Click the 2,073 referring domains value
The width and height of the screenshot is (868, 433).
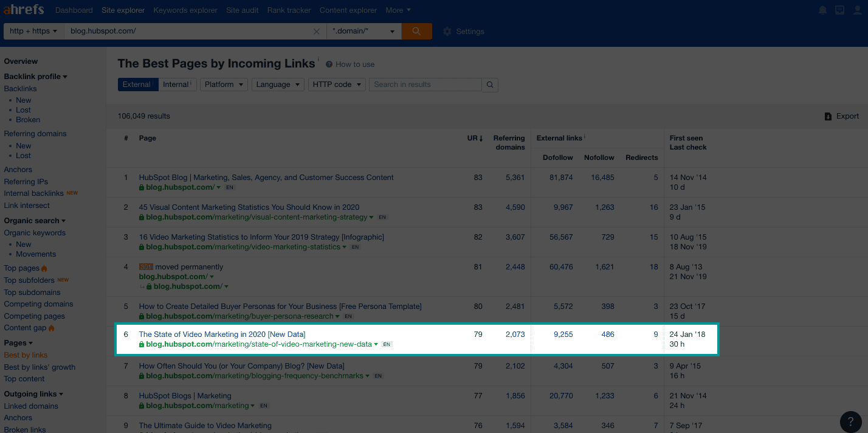pyautogui.click(x=515, y=334)
